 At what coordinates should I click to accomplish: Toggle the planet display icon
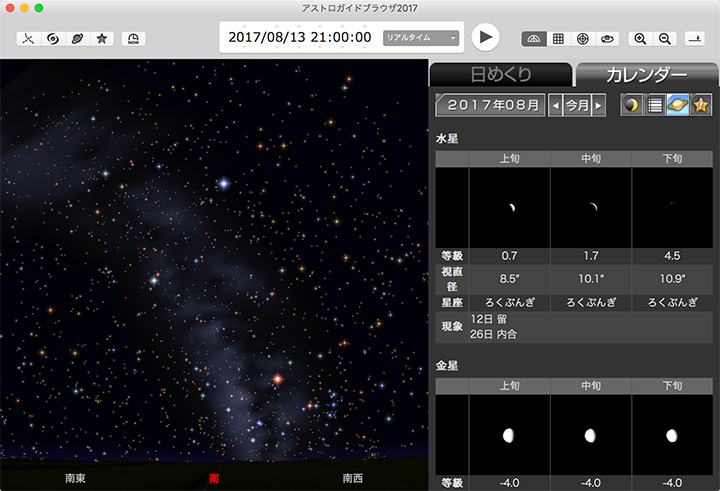pos(77,39)
